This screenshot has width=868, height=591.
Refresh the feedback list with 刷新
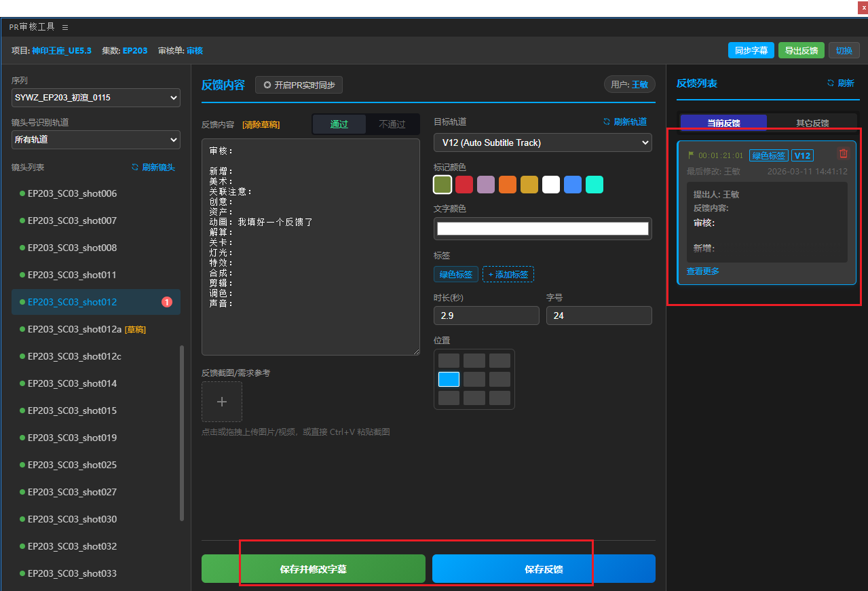click(840, 83)
